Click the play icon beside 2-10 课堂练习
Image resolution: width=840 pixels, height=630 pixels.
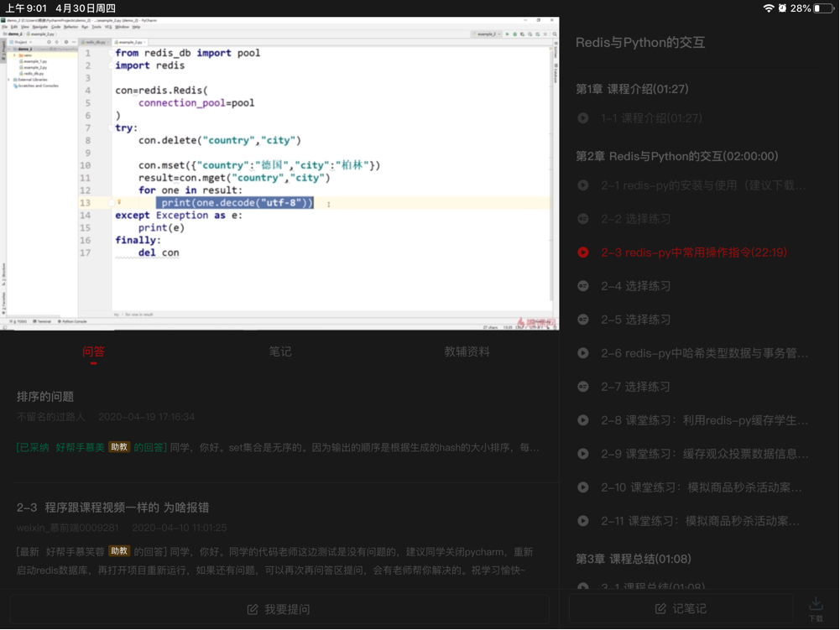[583, 487]
